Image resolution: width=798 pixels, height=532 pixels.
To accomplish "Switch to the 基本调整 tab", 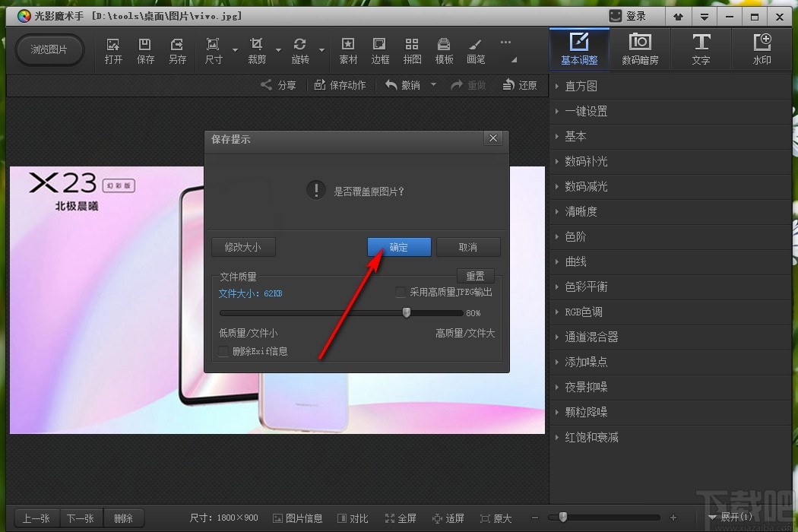I will (x=579, y=49).
